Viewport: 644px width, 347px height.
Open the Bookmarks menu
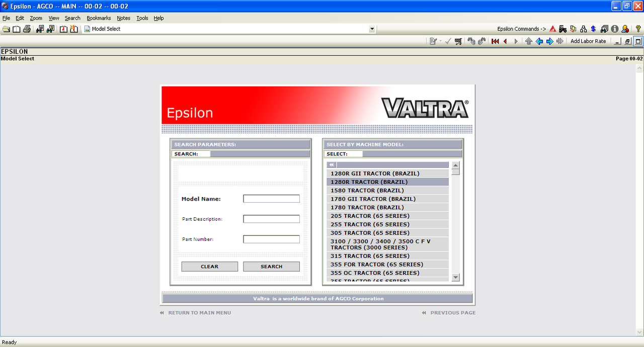tap(99, 18)
